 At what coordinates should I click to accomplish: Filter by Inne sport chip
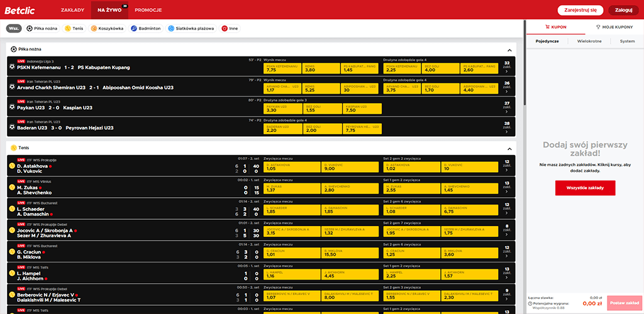pos(230,29)
